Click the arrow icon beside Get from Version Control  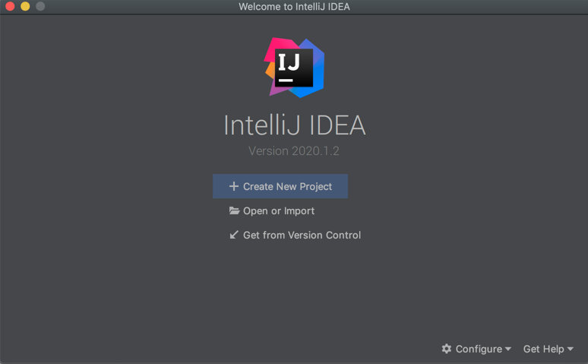tap(234, 235)
